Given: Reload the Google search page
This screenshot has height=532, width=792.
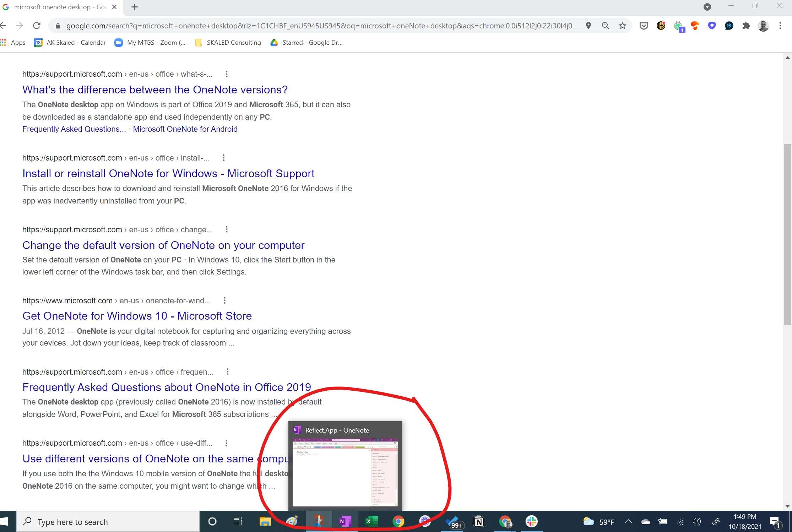Looking at the screenshot, I should [37, 26].
